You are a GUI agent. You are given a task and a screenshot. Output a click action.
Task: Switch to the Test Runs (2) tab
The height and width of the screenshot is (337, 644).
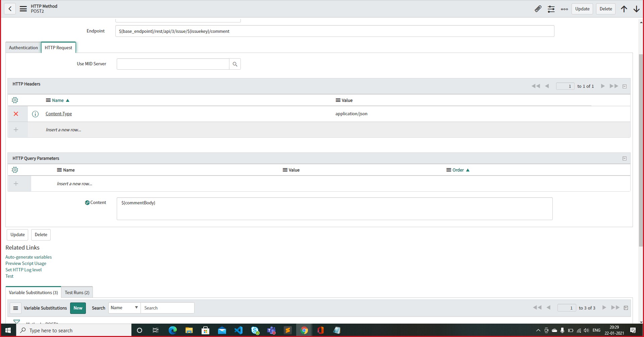point(77,292)
